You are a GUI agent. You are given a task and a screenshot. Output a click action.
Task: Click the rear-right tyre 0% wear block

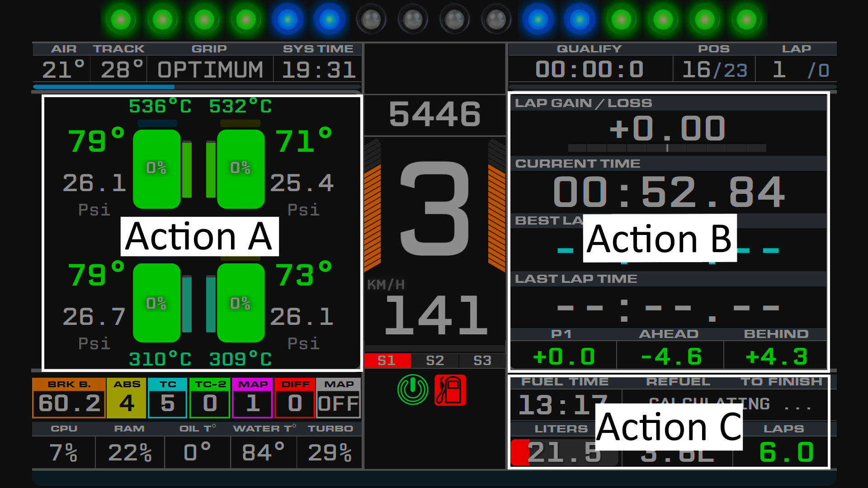point(241,303)
